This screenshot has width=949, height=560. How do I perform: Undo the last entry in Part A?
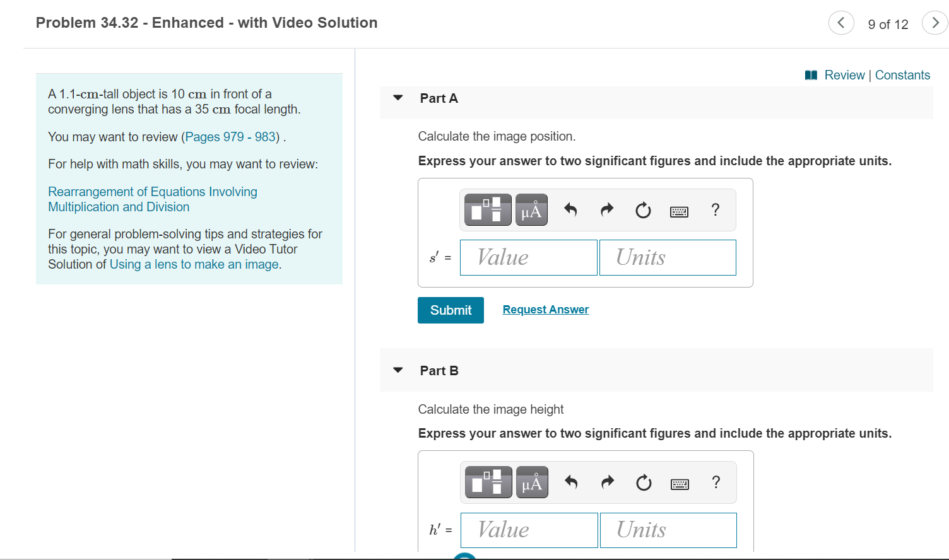click(570, 209)
